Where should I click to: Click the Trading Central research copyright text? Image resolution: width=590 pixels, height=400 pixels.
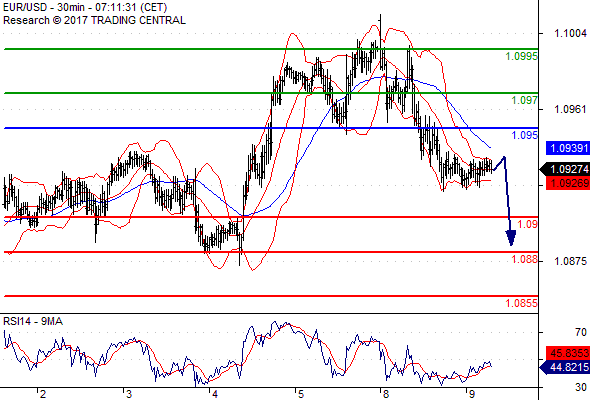coord(94,20)
